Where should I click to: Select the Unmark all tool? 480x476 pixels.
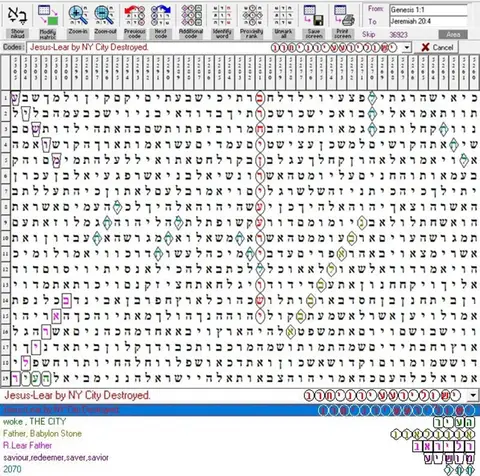283,21
